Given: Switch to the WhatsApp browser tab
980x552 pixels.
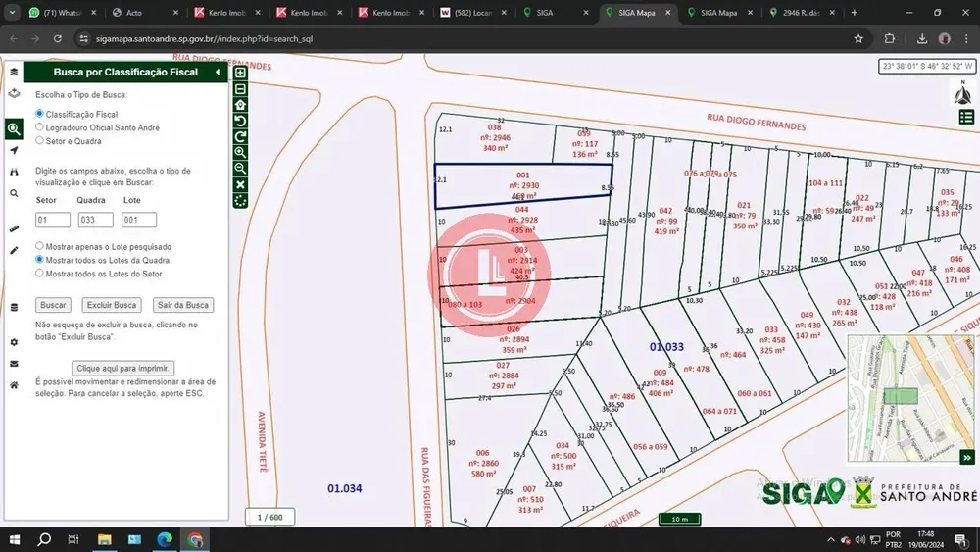Looking at the screenshot, I should (x=63, y=13).
